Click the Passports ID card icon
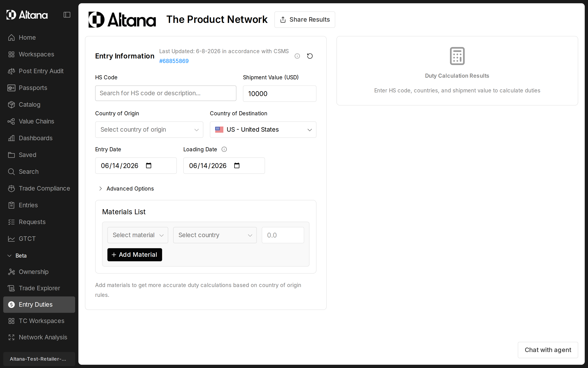 pyautogui.click(x=11, y=88)
